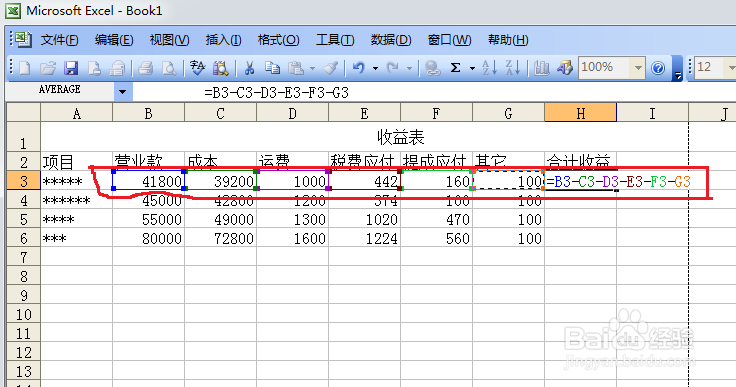The width and height of the screenshot is (736, 387).
Task: Click cell containing 560
Action: pyautogui.click(x=437, y=239)
